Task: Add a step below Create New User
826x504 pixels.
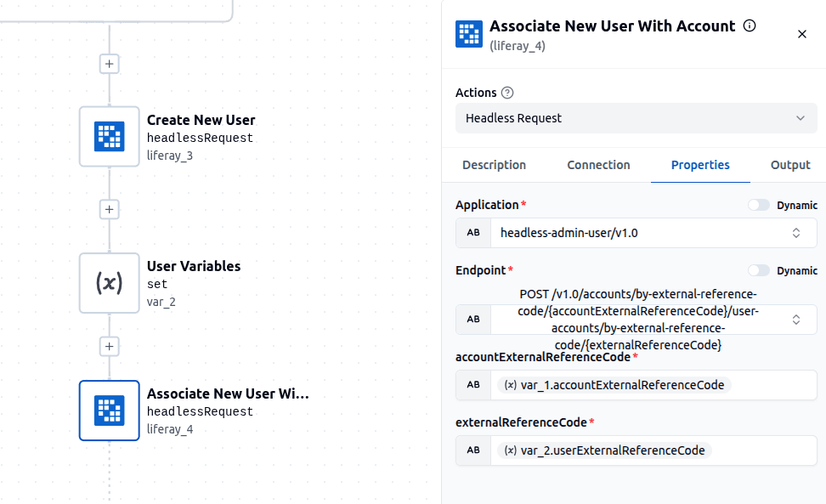Action: tap(109, 209)
